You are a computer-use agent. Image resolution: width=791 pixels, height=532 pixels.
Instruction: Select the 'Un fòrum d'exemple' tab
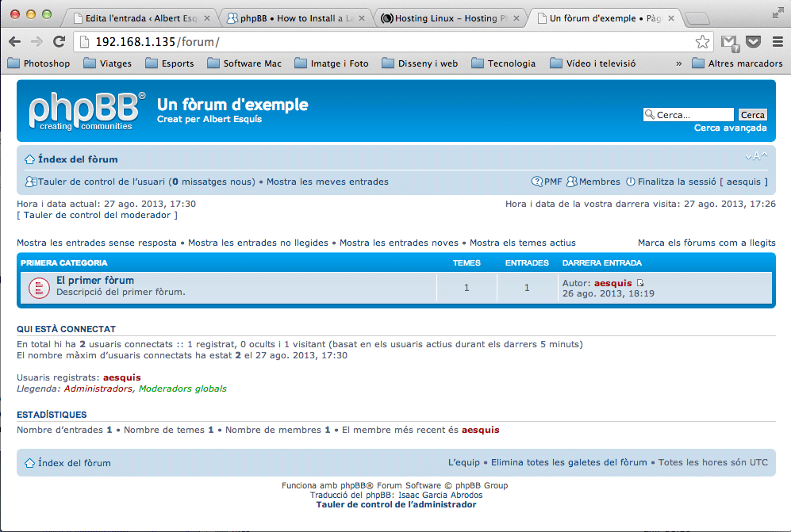[605, 18]
